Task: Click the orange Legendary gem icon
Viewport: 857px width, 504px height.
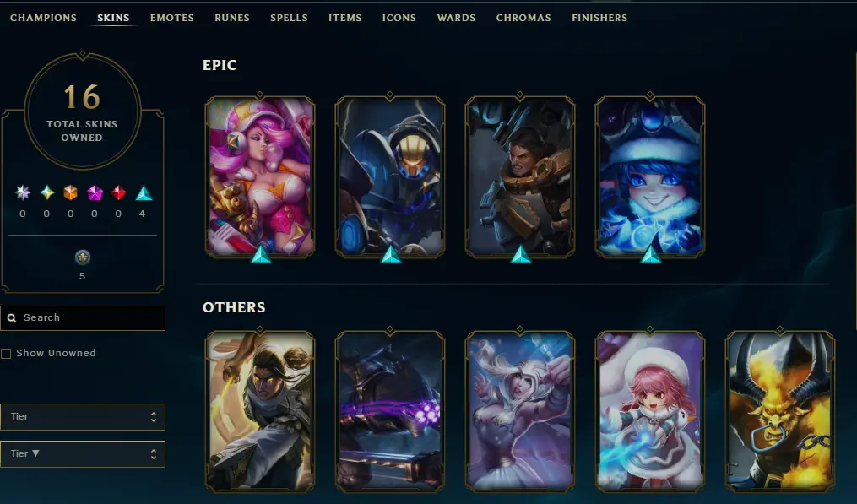Action: point(71,192)
